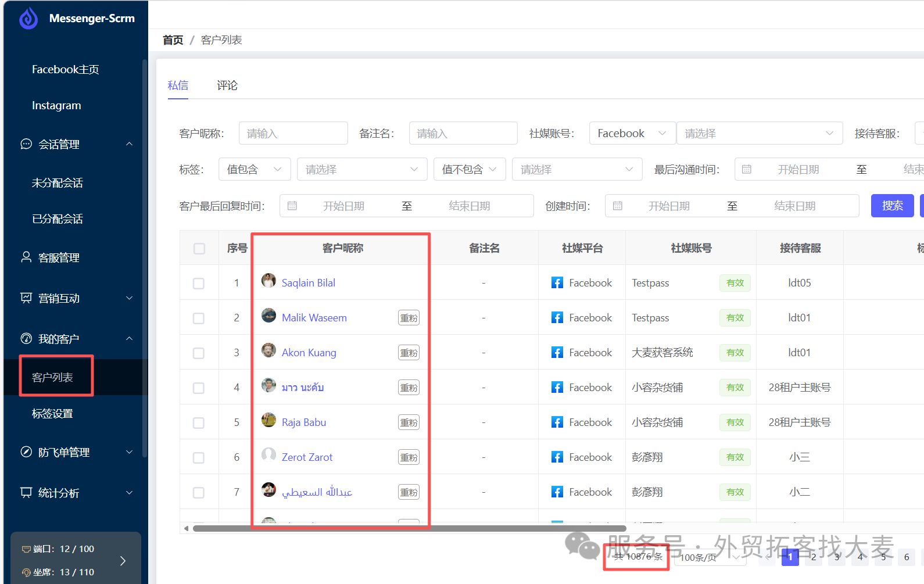Click 首页 in breadcrumb
The height and width of the screenshot is (584, 924).
click(x=173, y=40)
